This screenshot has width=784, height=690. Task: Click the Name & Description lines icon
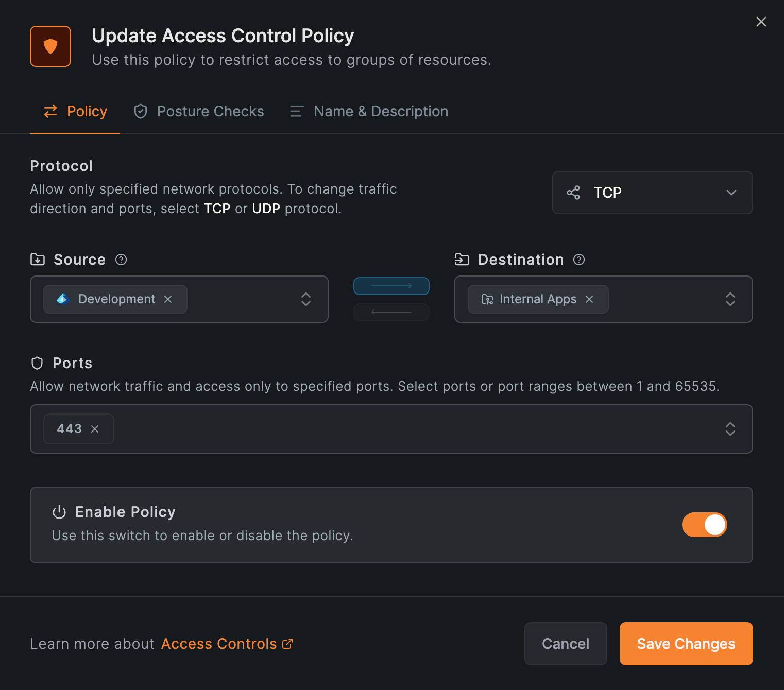(x=297, y=111)
